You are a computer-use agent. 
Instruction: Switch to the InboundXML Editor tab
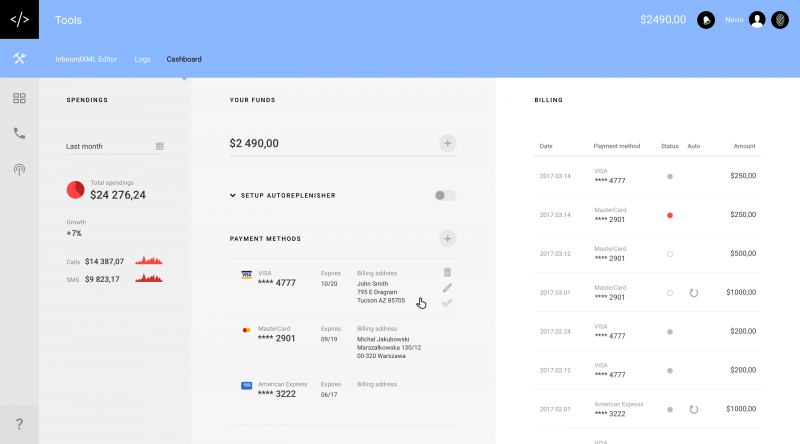click(86, 59)
